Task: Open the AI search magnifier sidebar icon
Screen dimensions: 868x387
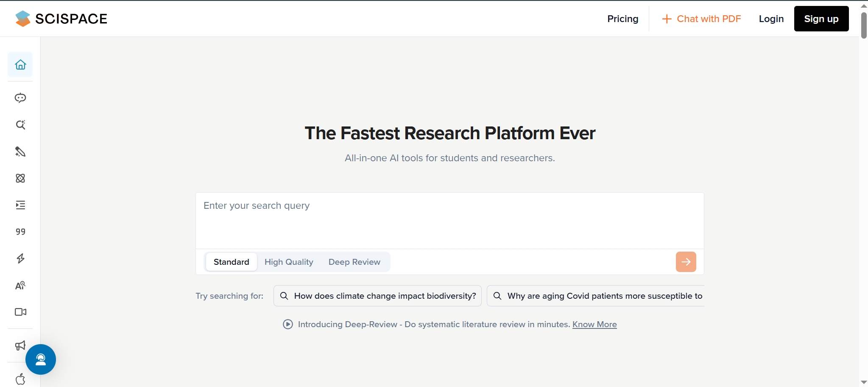Action: click(20, 125)
